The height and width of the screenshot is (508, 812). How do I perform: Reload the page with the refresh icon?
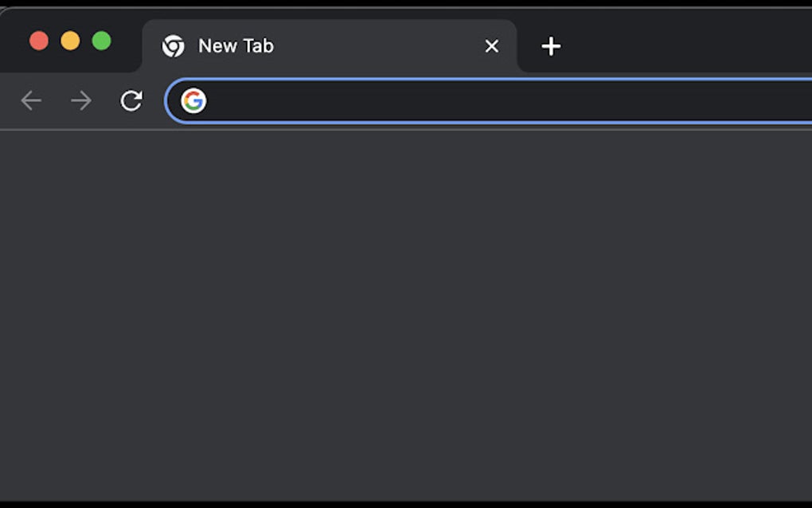131,100
